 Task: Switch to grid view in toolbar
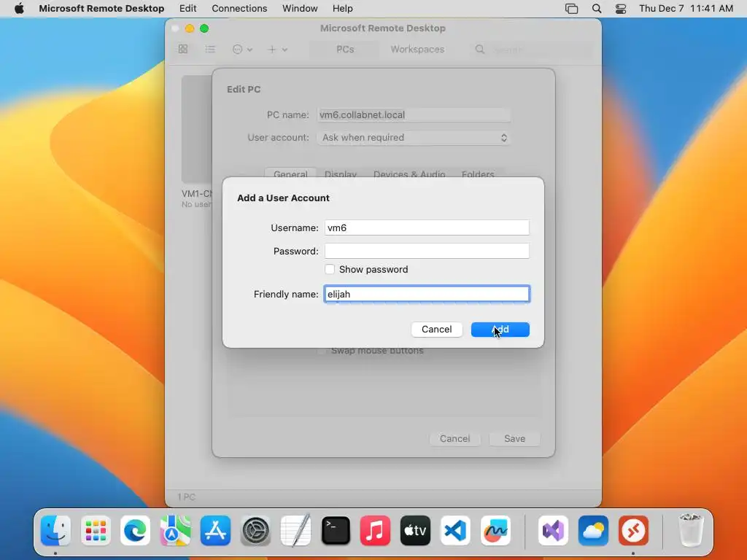coord(183,49)
